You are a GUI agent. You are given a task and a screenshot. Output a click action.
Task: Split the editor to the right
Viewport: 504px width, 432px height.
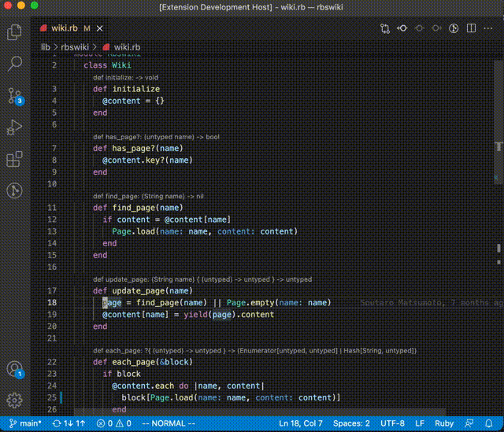(471, 28)
